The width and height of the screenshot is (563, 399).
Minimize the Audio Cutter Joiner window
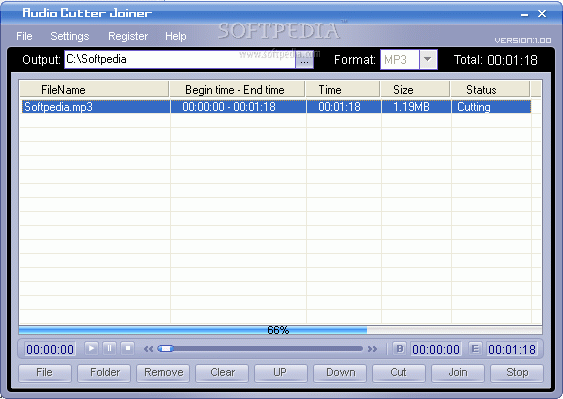pyautogui.click(x=524, y=14)
